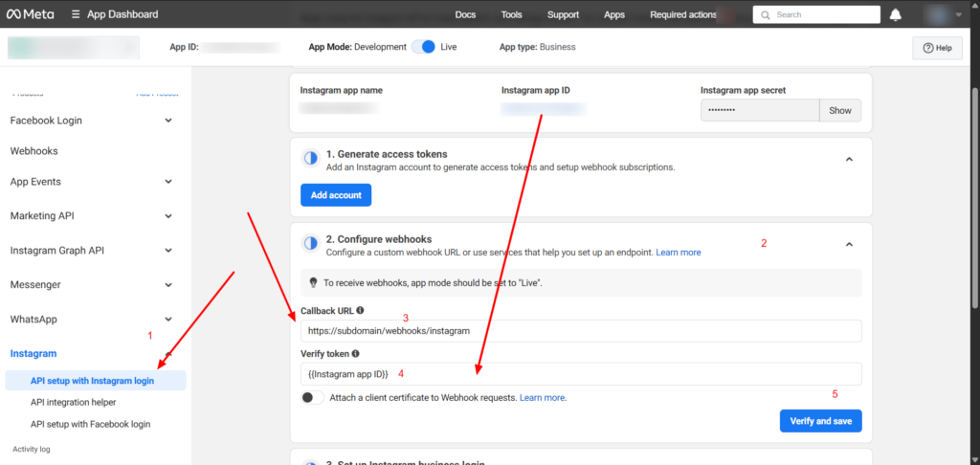Click the Help button
The image size is (980, 465).
click(937, 48)
